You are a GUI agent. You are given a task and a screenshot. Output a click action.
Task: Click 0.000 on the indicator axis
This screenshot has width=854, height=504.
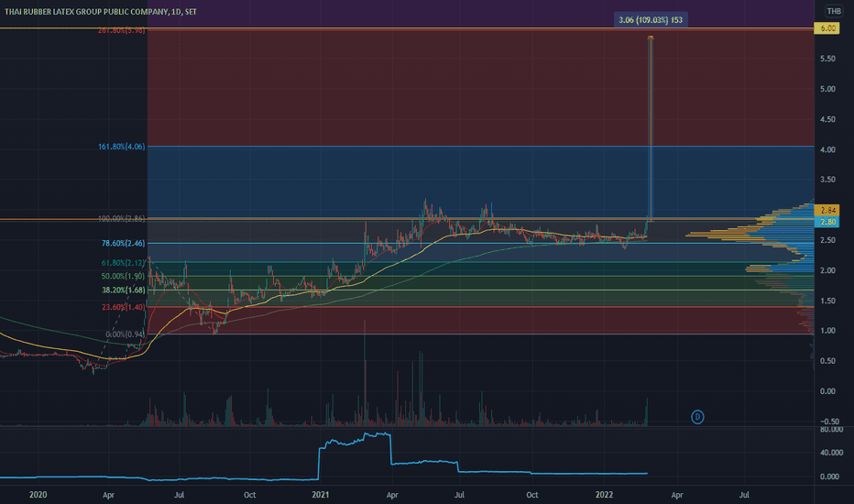pyautogui.click(x=829, y=477)
